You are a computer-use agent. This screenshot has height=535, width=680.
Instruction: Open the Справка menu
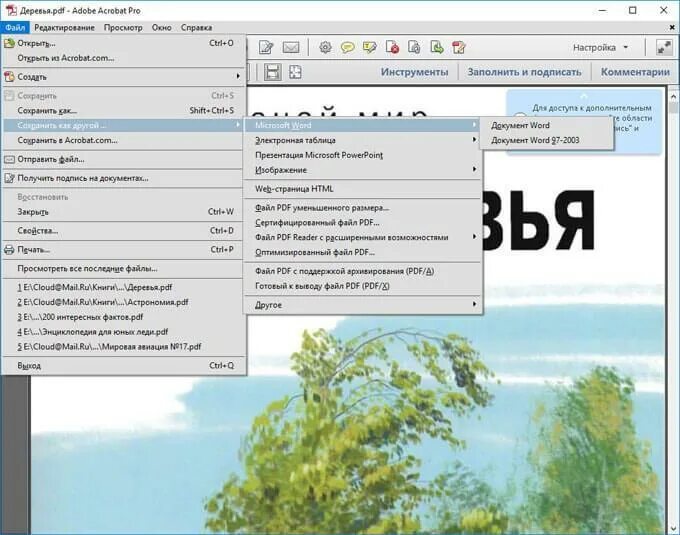coord(196,27)
